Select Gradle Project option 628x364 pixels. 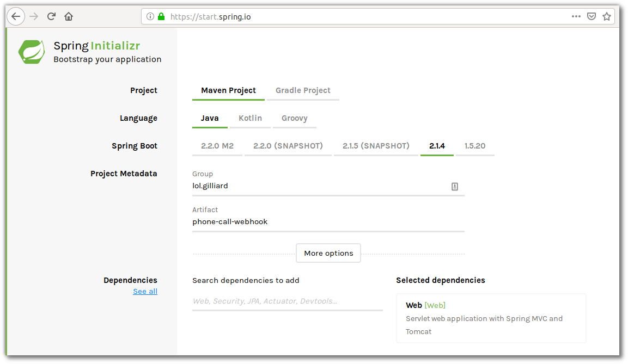[303, 90]
